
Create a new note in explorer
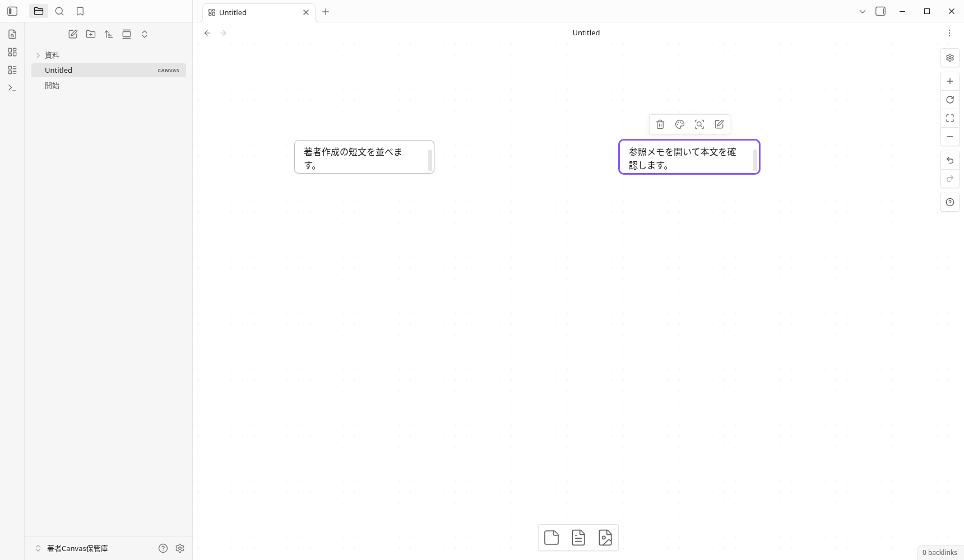click(x=73, y=34)
